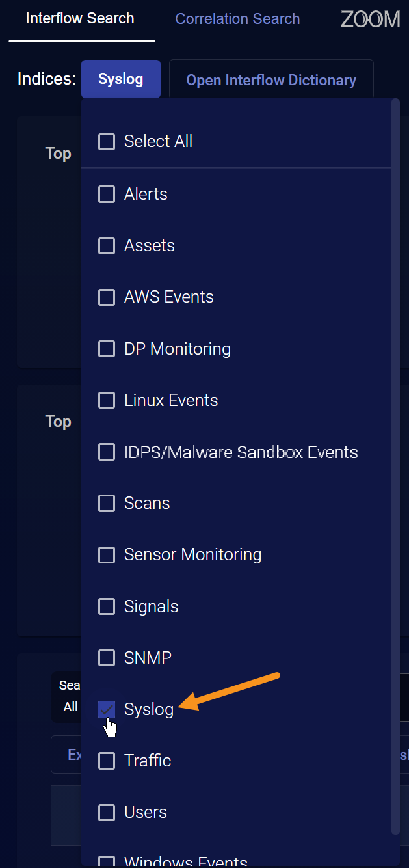The width and height of the screenshot is (409, 868).
Task: Enable the Traffic index checkbox
Action: [107, 761]
